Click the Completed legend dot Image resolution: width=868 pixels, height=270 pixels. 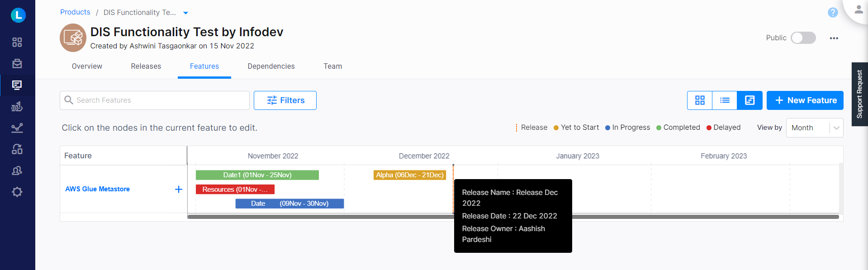[659, 128]
